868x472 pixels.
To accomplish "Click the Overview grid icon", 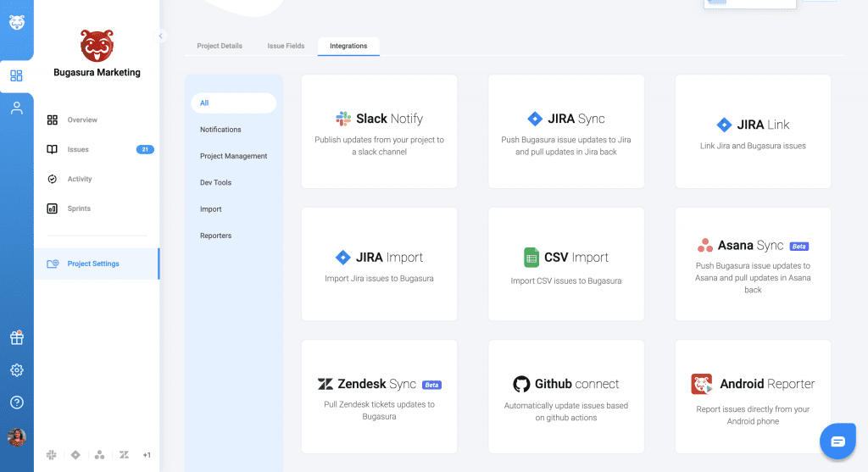I will (x=52, y=120).
